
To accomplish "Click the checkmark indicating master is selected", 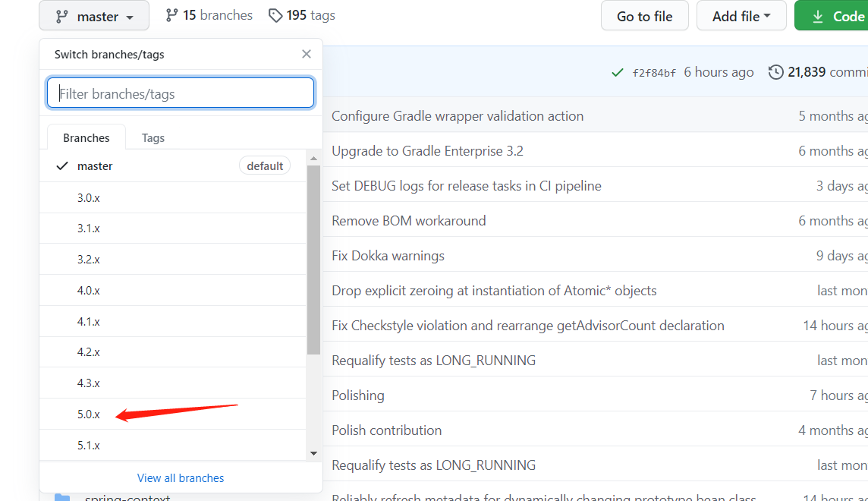I will coord(62,165).
